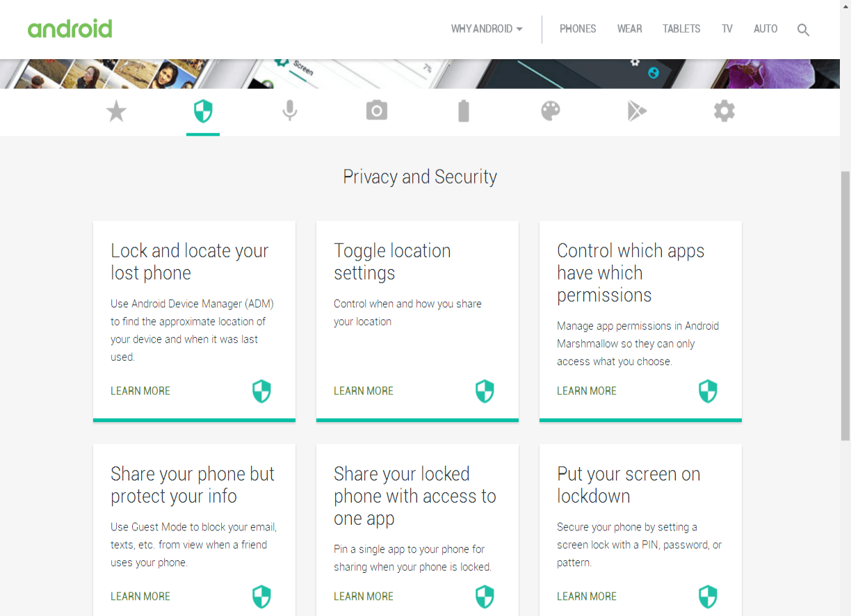
Task: Click shield icon on Put your screen on lockdown card
Action: coord(708,597)
